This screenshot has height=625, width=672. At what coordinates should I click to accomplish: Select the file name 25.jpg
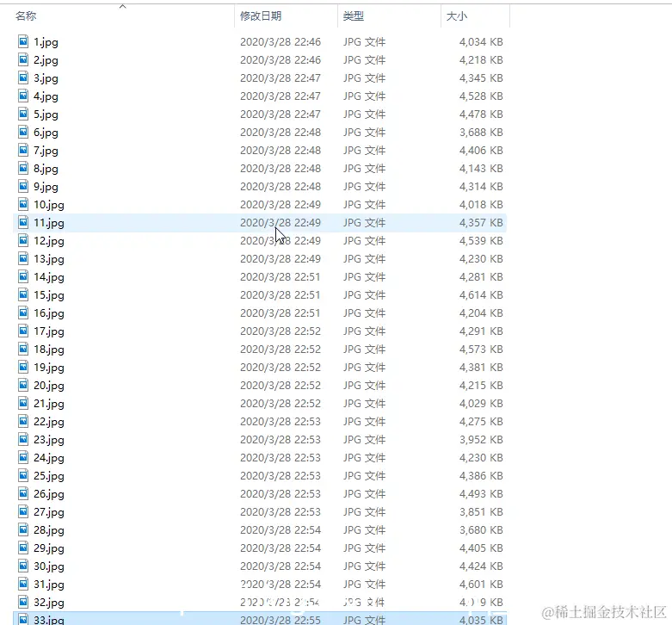coord(49,476)
